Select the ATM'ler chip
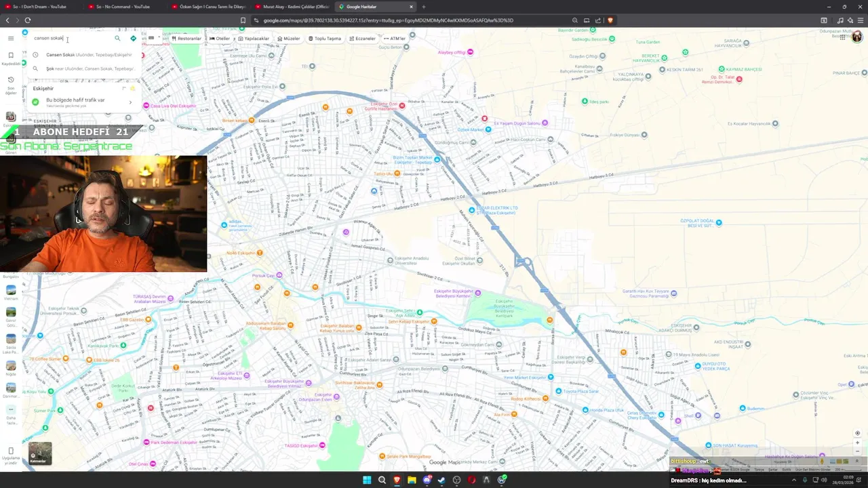Screen dimensions: 868x488 pyautogui.click(x=395, y=39)
